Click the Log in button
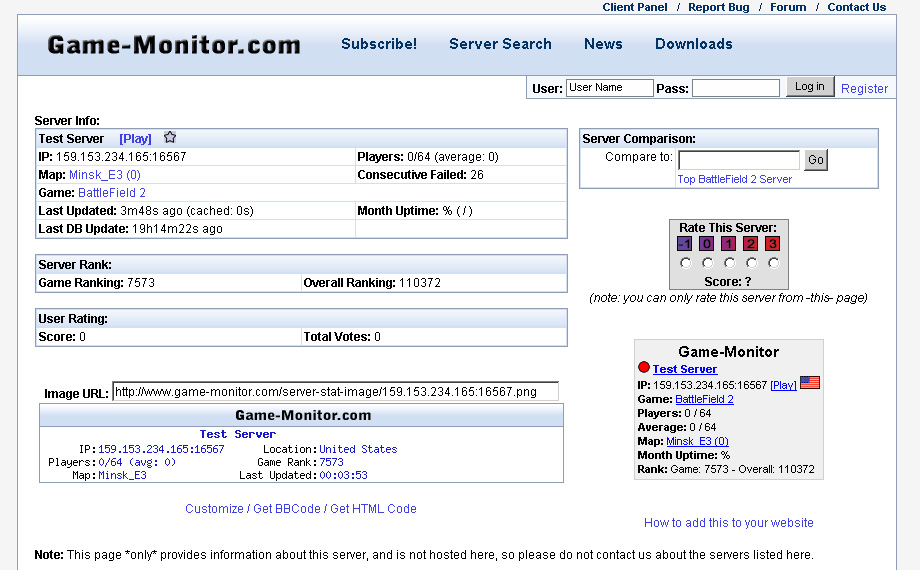This screenshot has height=570, width=920. pos(810,87)
